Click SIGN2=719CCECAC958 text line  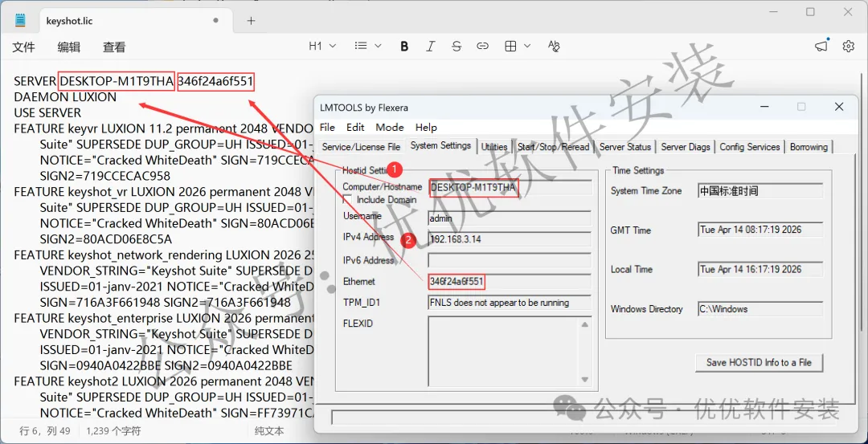click(x=105, y=176)
